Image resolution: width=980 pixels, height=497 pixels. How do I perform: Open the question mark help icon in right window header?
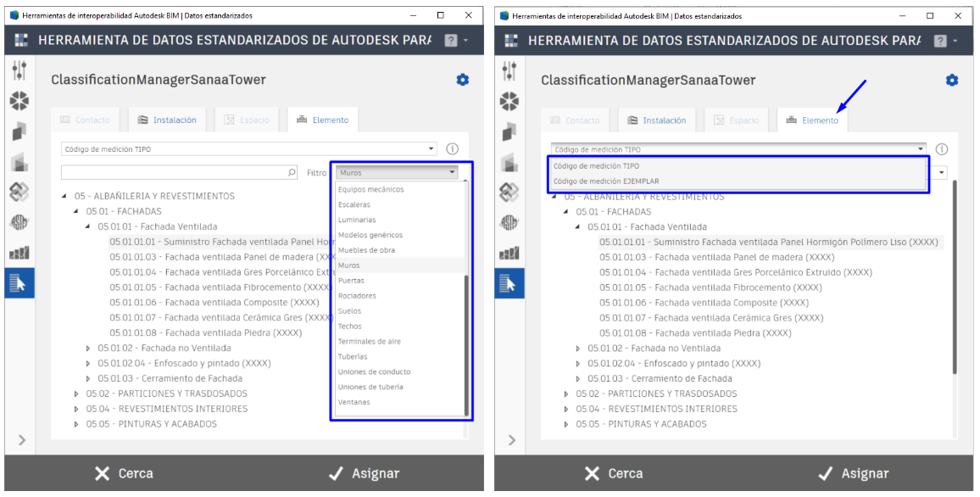940,41
